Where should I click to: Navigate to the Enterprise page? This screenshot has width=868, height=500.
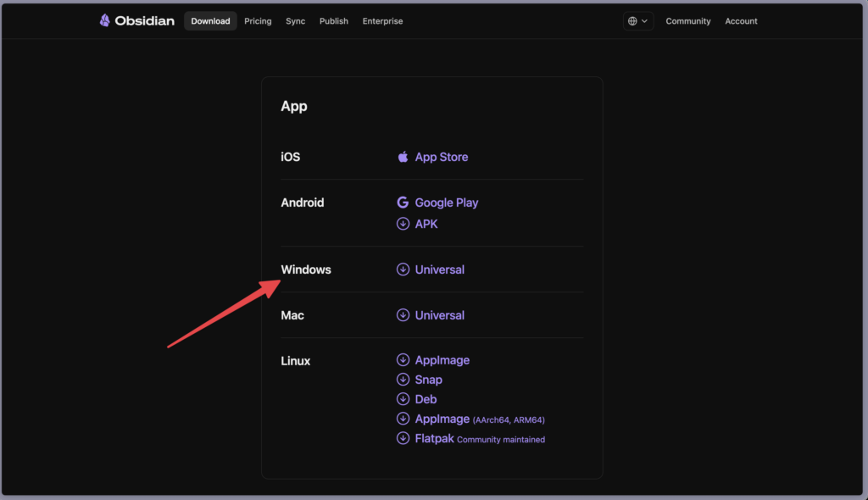pyautogui.click(x=382, y=21)
